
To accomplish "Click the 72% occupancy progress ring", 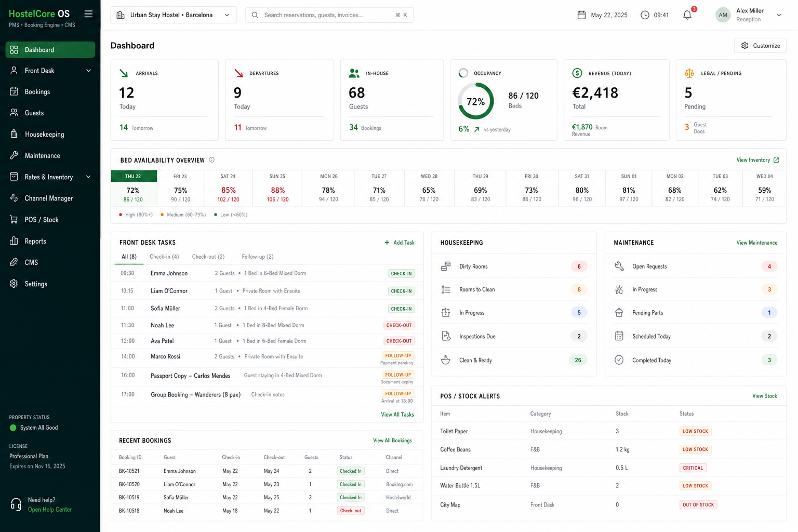I will point(476,102).
